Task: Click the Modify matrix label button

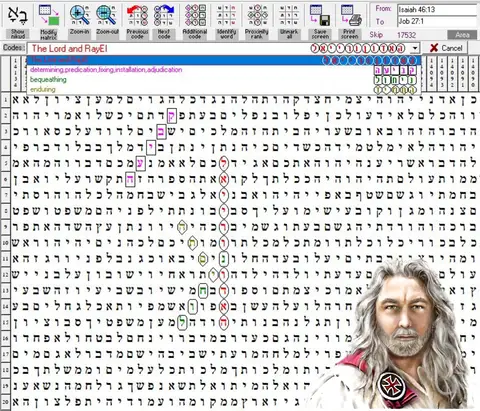Action: pos(48,34)
